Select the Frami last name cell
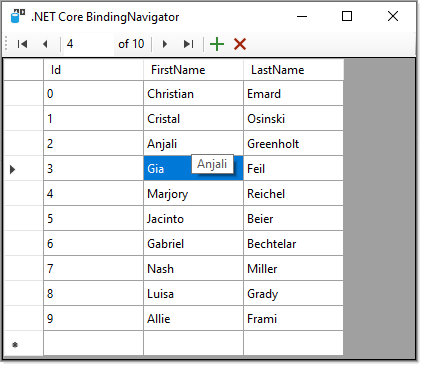423x367 pixels. 293,319
